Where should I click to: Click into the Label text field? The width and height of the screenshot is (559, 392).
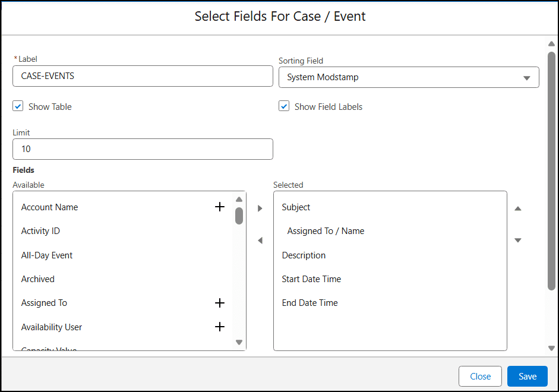(x=143, y=76)
